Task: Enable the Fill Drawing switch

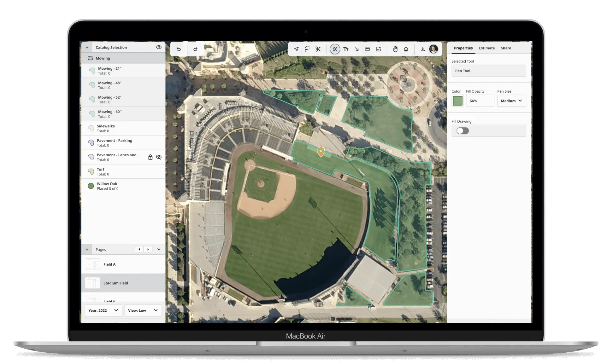Action: (x=462, y=131)
